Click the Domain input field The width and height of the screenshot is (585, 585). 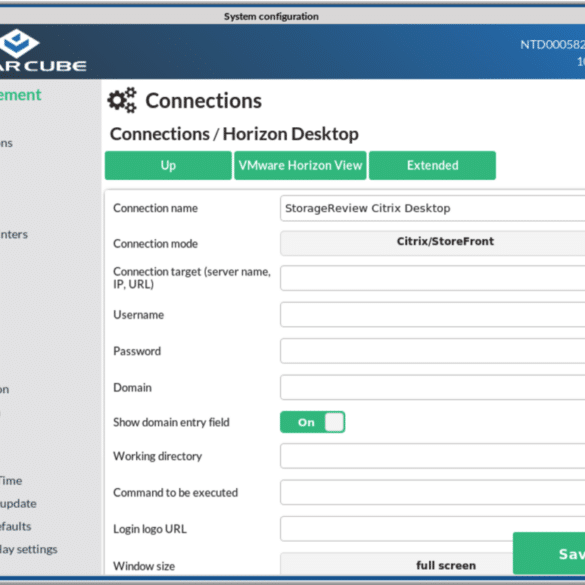[432, 387]
